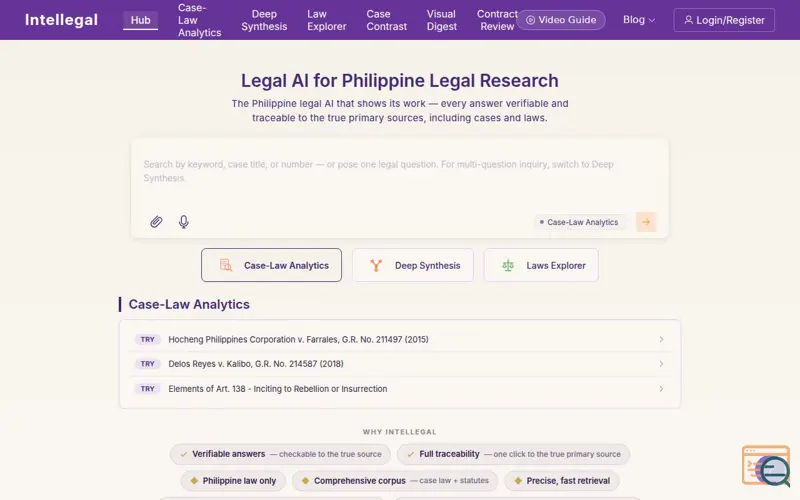Try Hocheng Philippines Corporation v. Farrales example
Viewport: 800px width, 500px height.
click(399, 339)
